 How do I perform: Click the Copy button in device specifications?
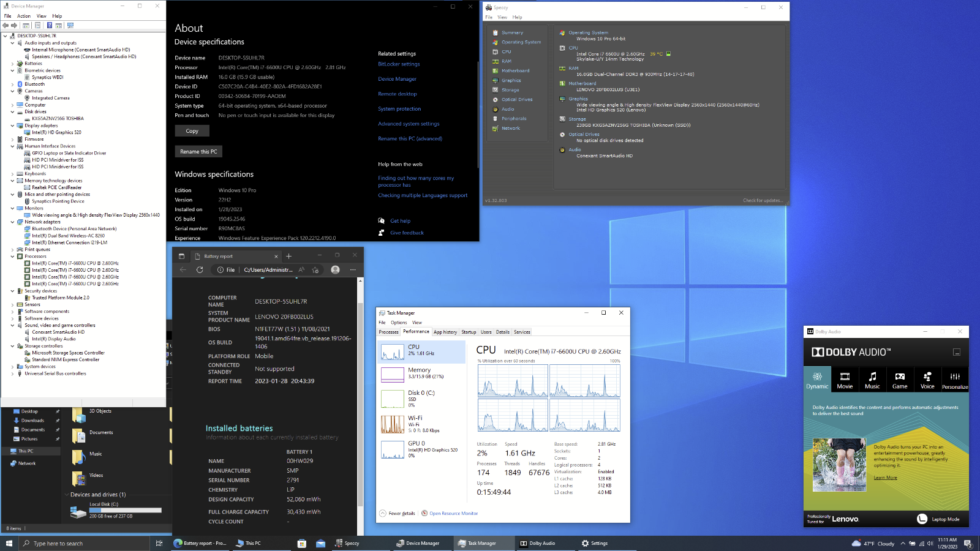(192, 131)
